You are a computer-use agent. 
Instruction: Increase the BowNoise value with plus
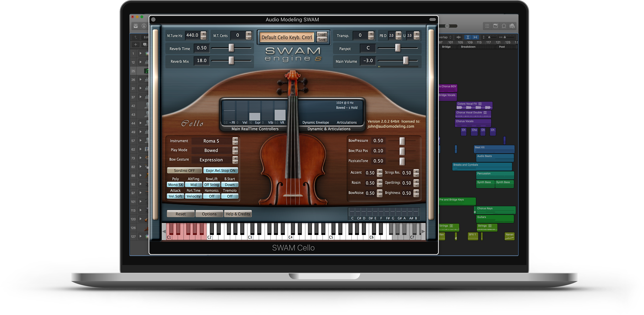[380, 191]
